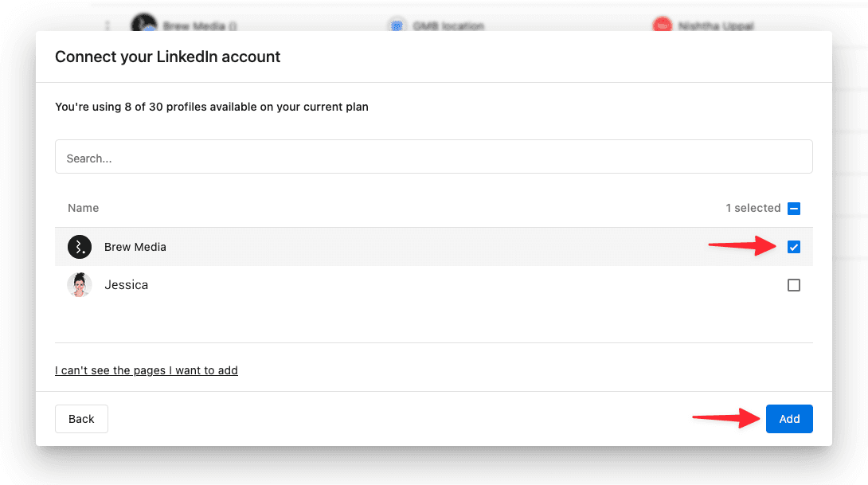
Task: Select the Jessica row name
Action: (126, 285)
